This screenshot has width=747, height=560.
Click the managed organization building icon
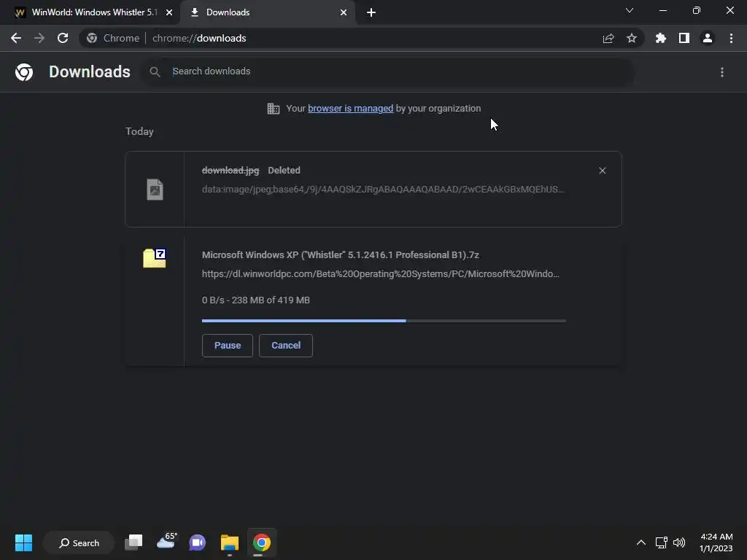[274, 109]
